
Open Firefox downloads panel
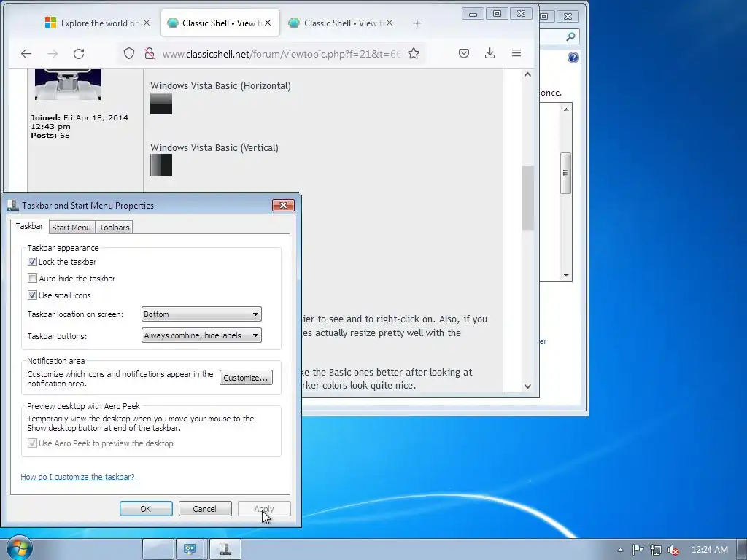coord(489,53)
